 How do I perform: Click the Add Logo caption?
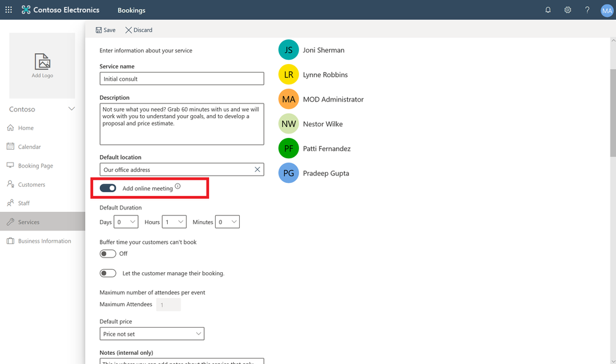tap(43, 75)
